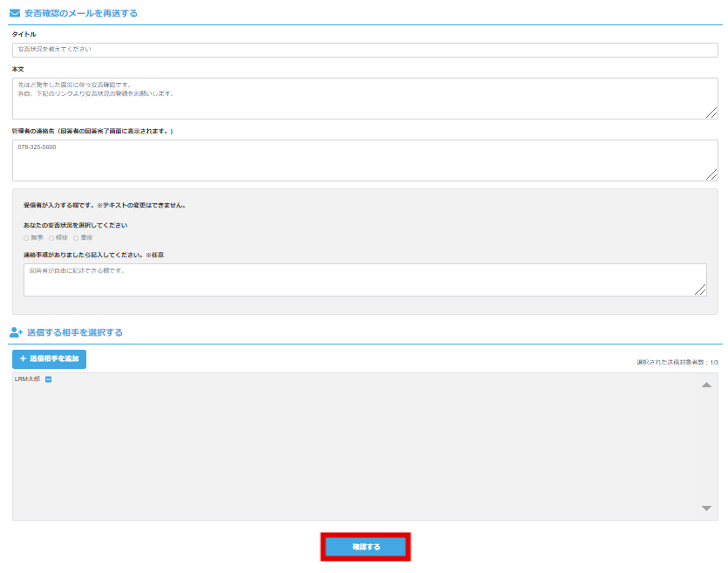Click the resize handle of the 本文 text area

(711, 113)
